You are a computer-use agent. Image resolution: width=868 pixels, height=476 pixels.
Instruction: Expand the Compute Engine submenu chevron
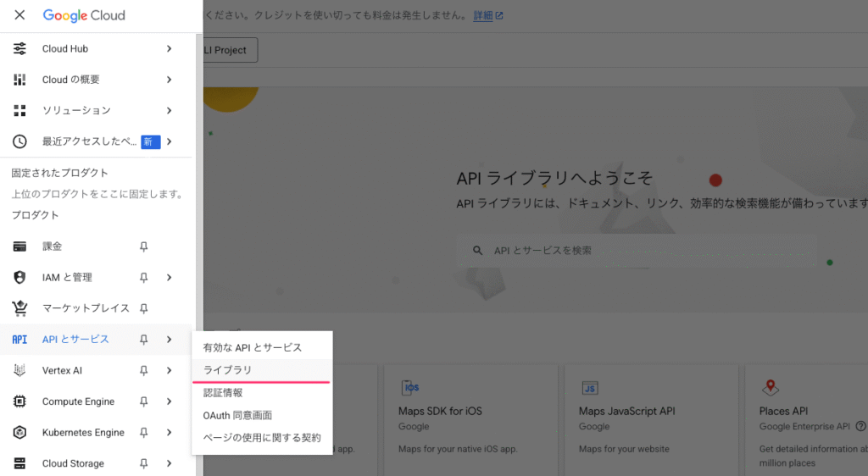(169, 401)
